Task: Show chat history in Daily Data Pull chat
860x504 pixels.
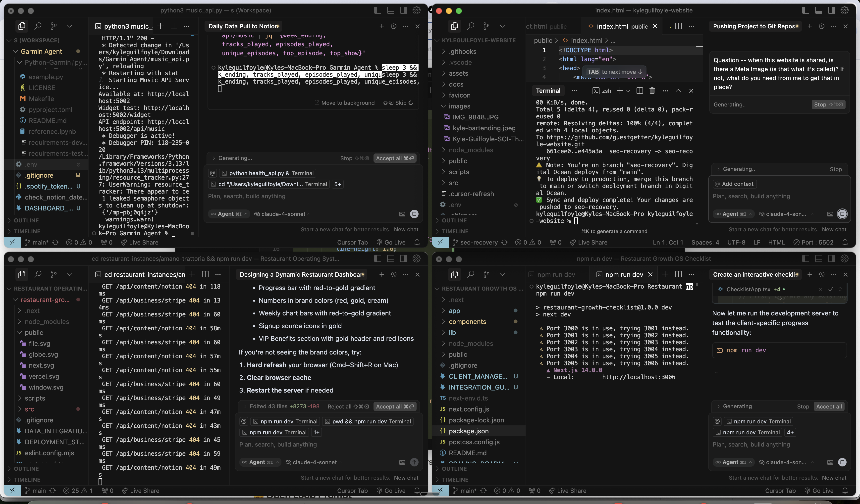Action: tap(393, 26)
